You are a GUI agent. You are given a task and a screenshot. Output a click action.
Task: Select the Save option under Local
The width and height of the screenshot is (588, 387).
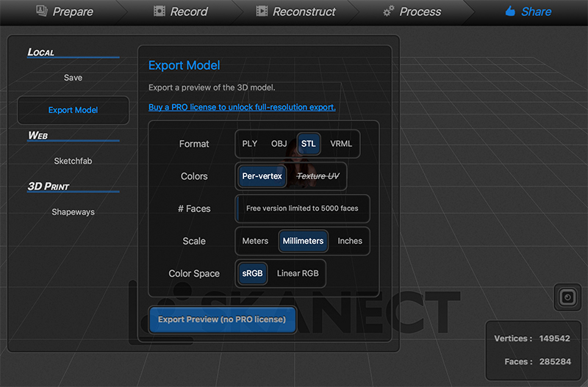[x=73, y=78]
